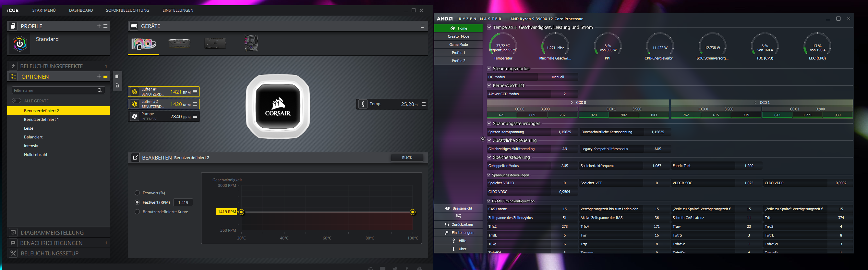Click the copy preset icon beside the OPTIONEN list
The image size is (868, 270).
(x=117, y=76)
